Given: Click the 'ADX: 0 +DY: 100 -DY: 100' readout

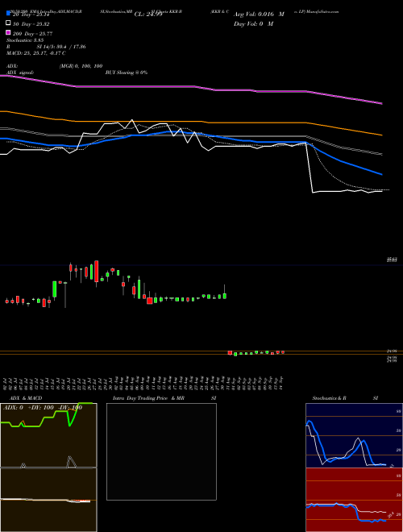Looking at the screenshot, I should (x=43, y=408).
